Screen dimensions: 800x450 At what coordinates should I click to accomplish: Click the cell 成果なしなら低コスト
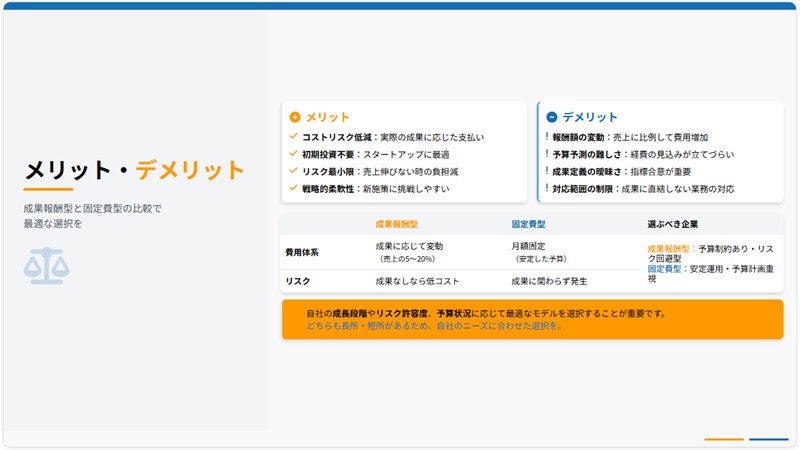[x=417, y=281]
